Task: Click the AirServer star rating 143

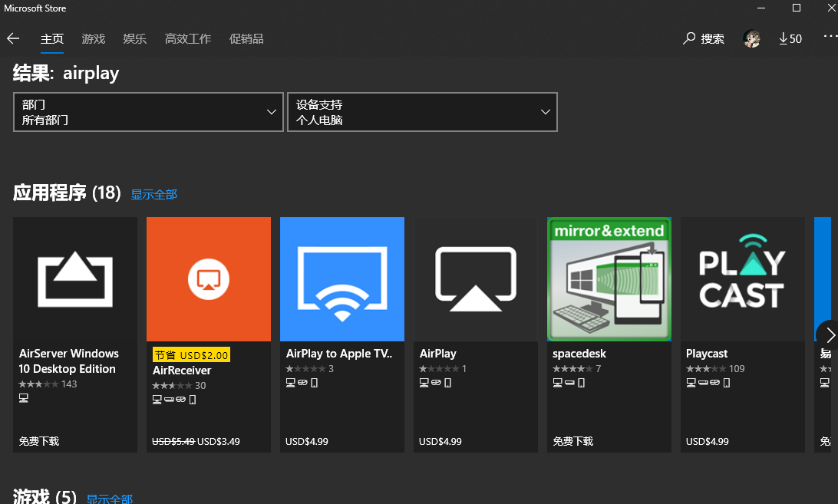Action: point(48,384)
